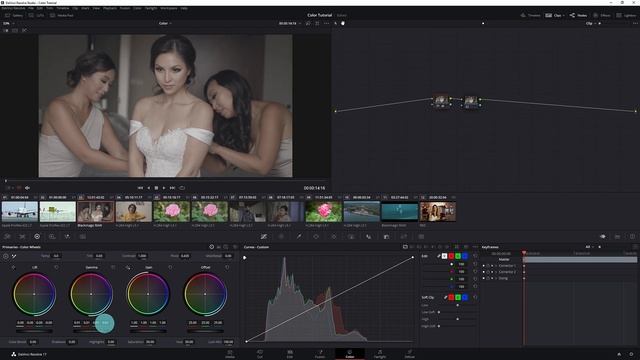This screenshot has height=360, width=640.
Task: Click the Contrast value field
Action: [x=142, y=256]
